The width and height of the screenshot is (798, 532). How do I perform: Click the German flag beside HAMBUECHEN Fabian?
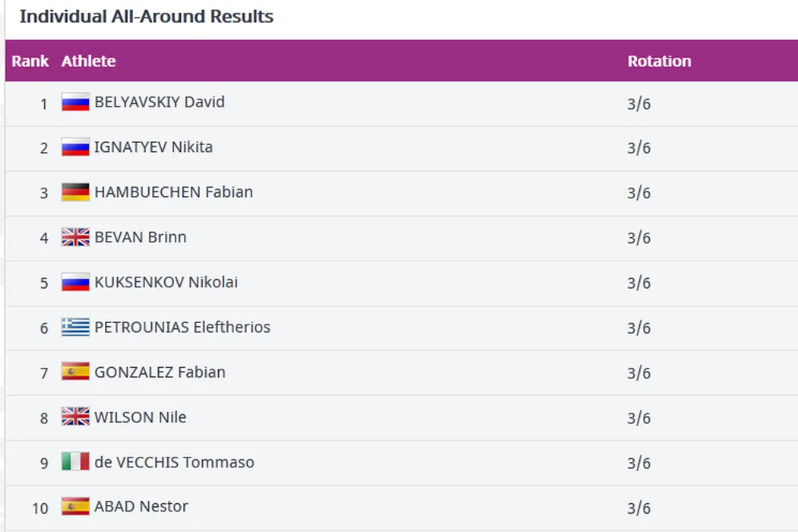pos(75,192)
